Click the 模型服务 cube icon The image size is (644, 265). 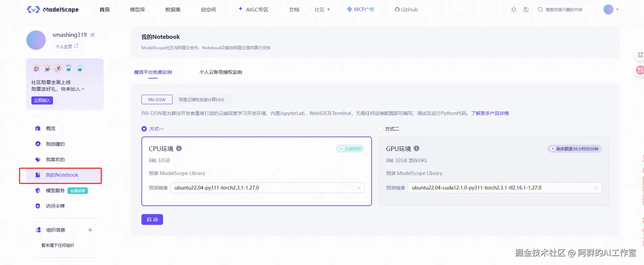click(38, 190)
